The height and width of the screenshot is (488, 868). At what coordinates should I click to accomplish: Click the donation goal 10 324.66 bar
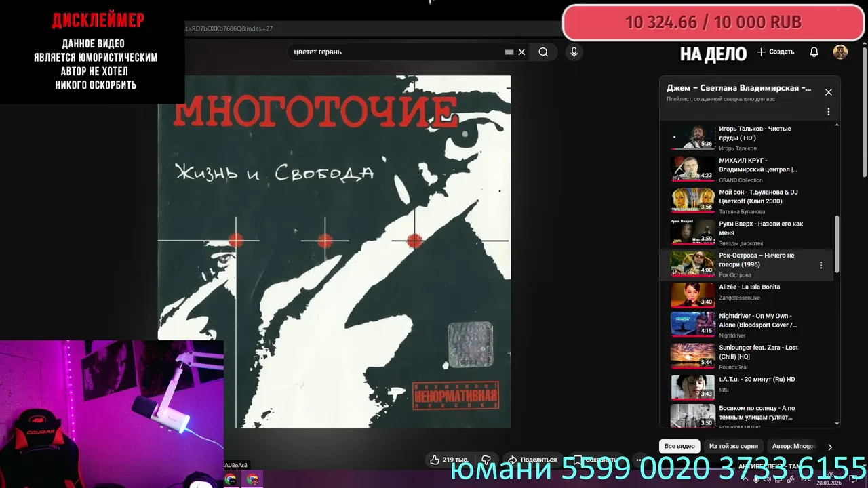tap(713, 22)
